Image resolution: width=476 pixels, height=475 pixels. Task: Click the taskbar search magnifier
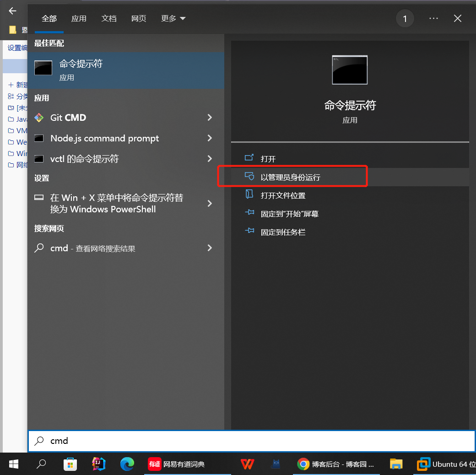41,464
